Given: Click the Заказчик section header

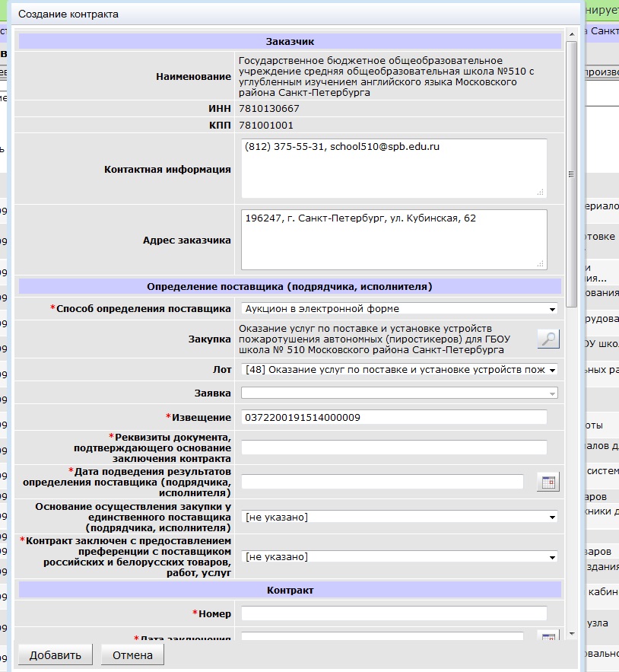Looking at the screenshot, I should (x=290, y=42).
